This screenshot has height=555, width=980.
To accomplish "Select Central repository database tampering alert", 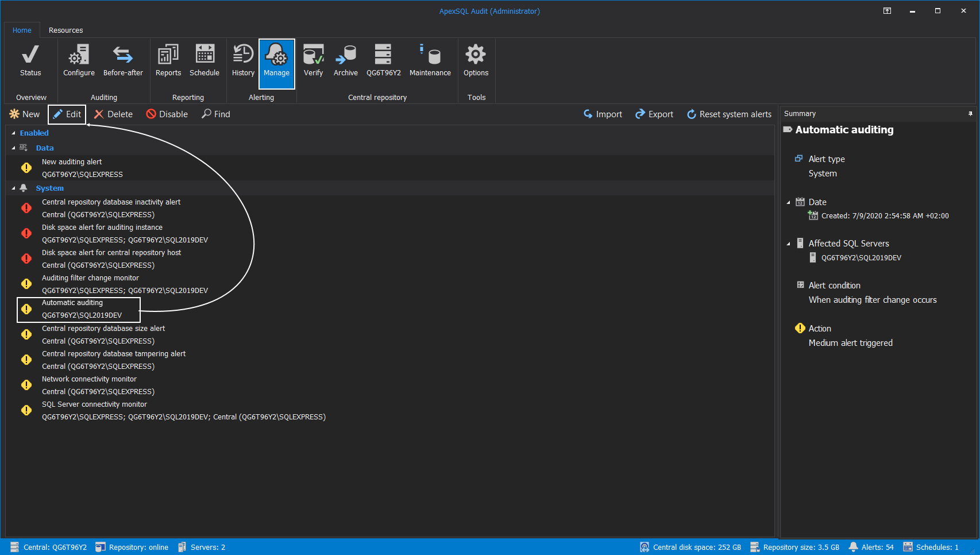I will [x=391, y=360].
